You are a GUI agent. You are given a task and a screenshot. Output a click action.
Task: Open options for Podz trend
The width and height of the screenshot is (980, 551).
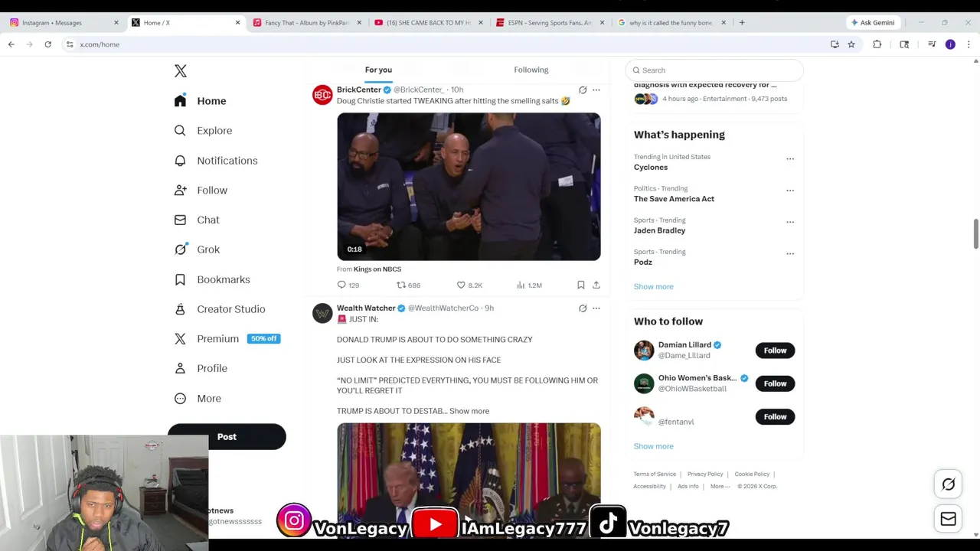coord(790,254)
